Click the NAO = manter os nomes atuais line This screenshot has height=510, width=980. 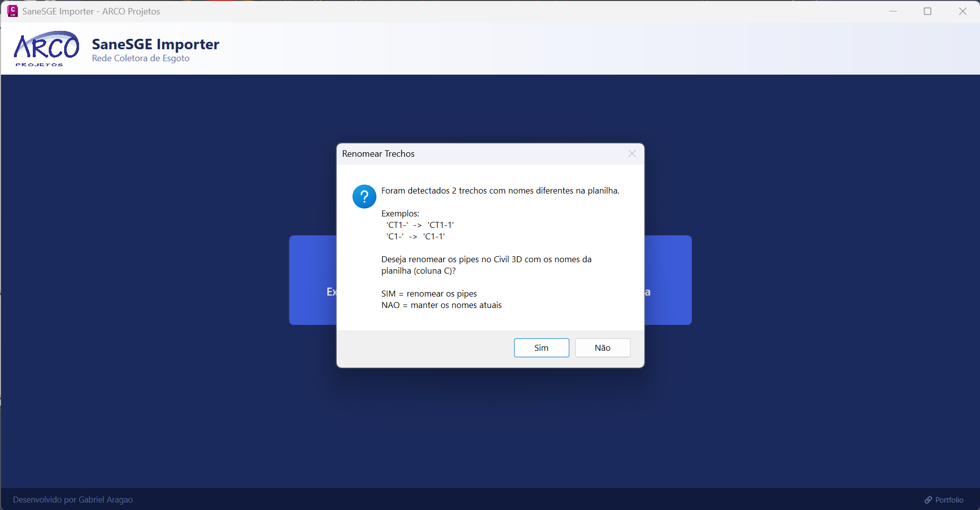(441, 305)
